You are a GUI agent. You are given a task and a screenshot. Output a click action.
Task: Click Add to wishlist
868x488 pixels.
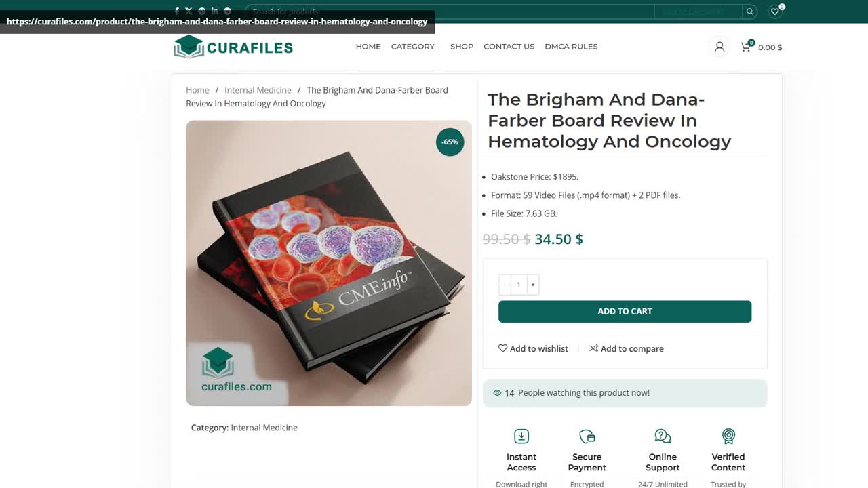(x=533, y=348)
